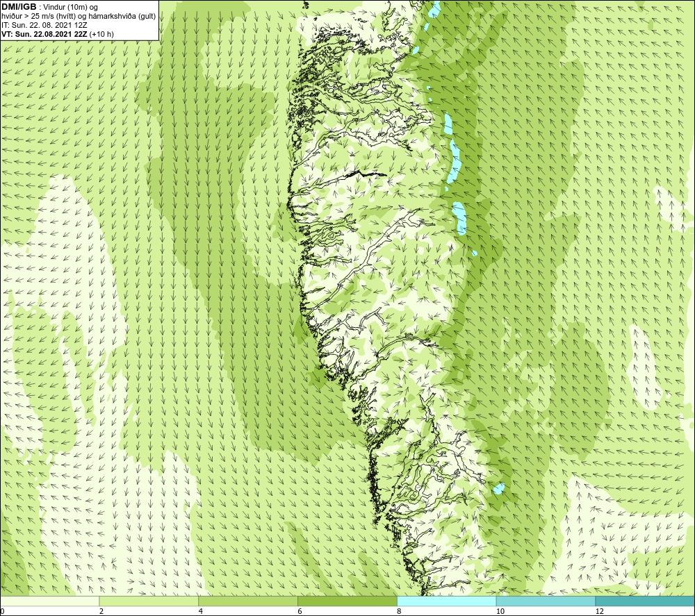695x616 pixels.
Task: Click the 'IT: Sun. 22. 08. 2021 12Z' line
Action: (x=44, y=25)
